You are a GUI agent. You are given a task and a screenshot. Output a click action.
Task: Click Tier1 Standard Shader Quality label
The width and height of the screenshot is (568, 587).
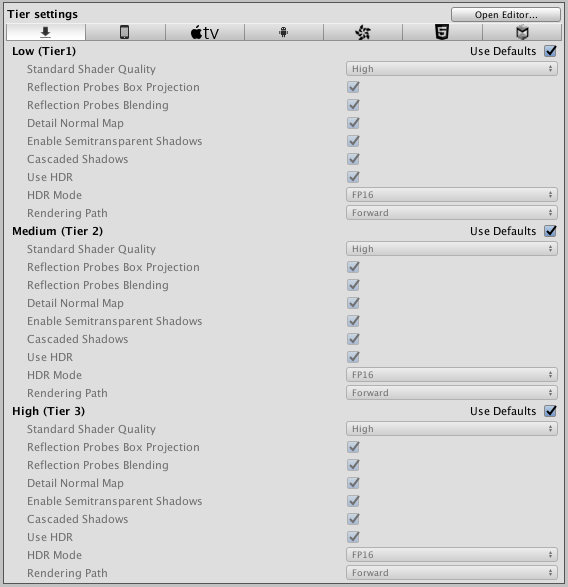[91, 69]
